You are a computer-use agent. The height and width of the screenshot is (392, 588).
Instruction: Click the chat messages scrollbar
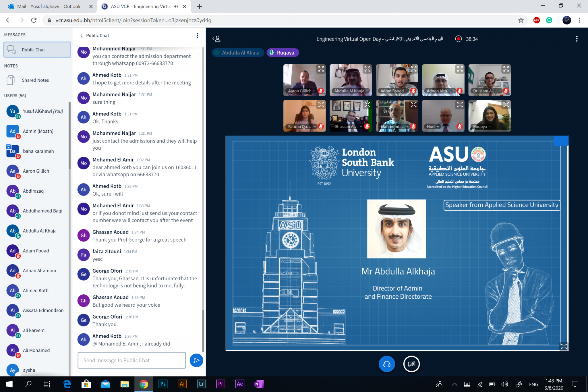(203, 330)
